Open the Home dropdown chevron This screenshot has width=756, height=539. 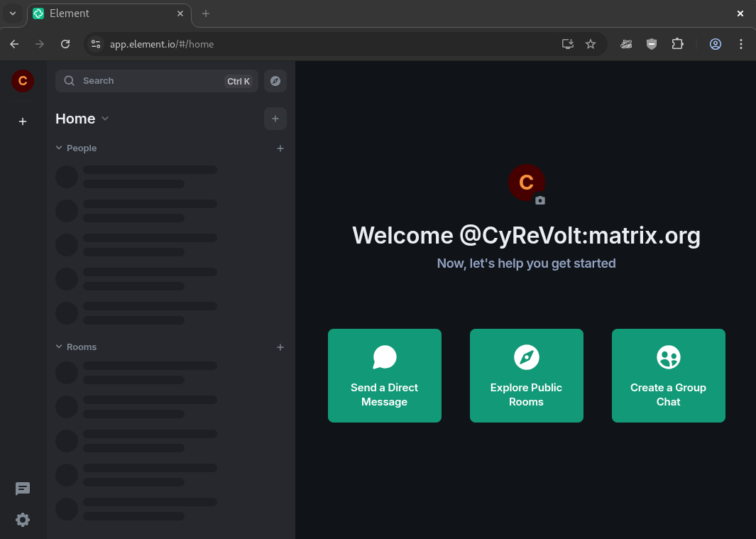point(105,119)
